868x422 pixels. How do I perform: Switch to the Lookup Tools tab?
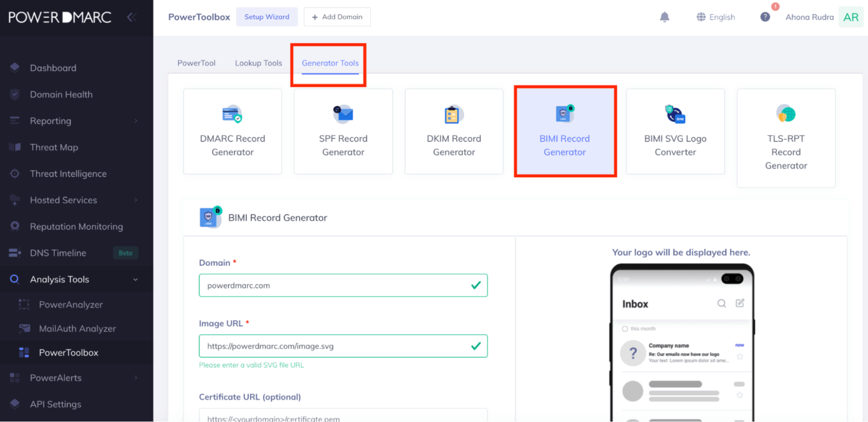[258, 63]
